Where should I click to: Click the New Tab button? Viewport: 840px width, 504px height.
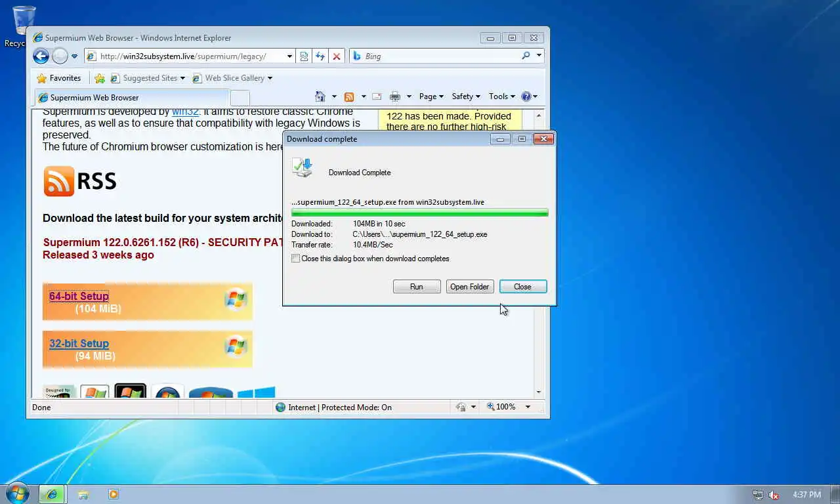coord(240,98)
